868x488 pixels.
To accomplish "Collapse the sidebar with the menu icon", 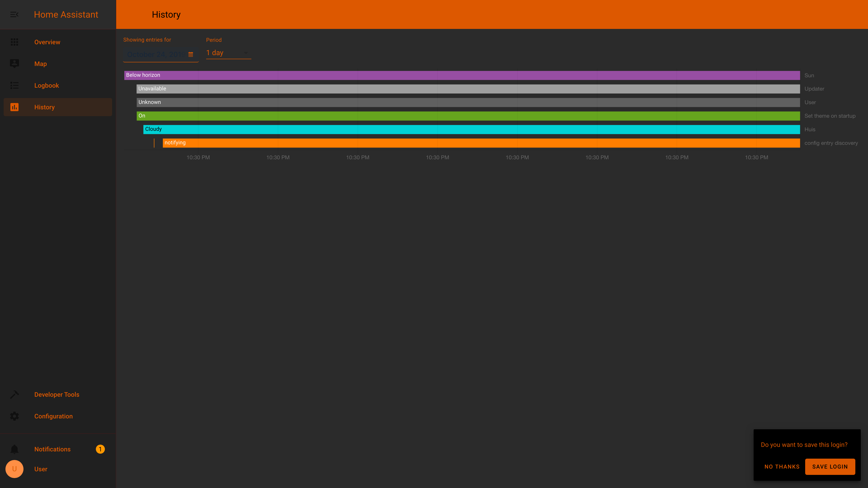I will click(x=14, y=14).
